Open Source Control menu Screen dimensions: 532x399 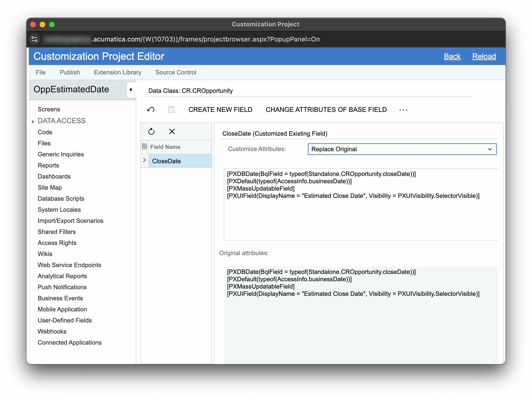[176, 72]
